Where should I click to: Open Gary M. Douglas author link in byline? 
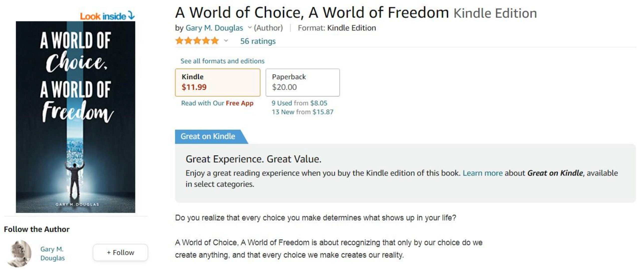[x=214, y=28]
